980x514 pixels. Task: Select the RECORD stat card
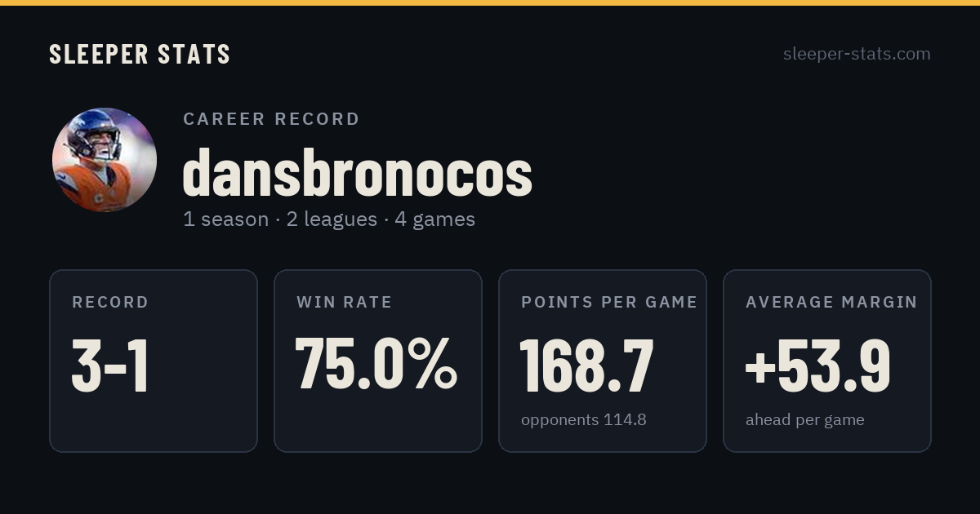[154, 361]
